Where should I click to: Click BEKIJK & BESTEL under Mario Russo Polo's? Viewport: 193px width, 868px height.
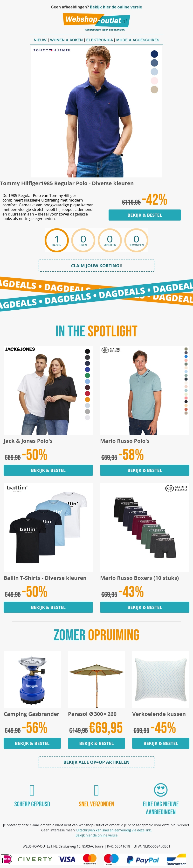click(x=145, y=470)
